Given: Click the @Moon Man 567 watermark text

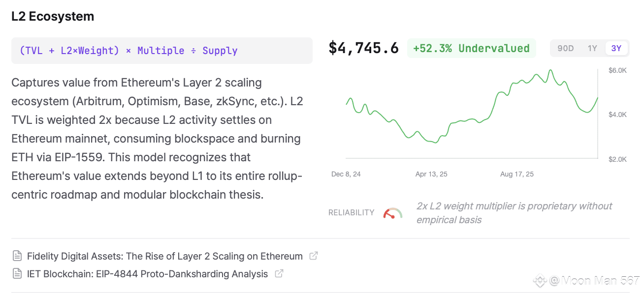Looking at the screenshot, I should (594, 281).
